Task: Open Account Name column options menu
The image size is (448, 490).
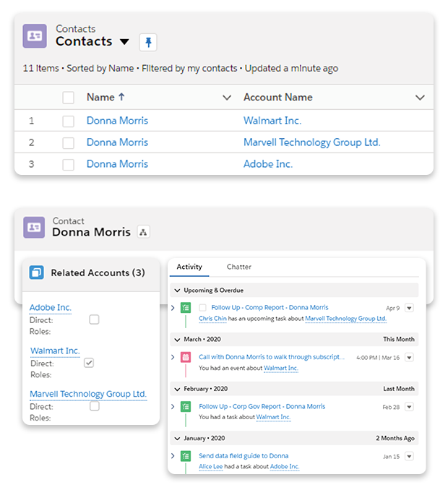Action: pos(420,98)
